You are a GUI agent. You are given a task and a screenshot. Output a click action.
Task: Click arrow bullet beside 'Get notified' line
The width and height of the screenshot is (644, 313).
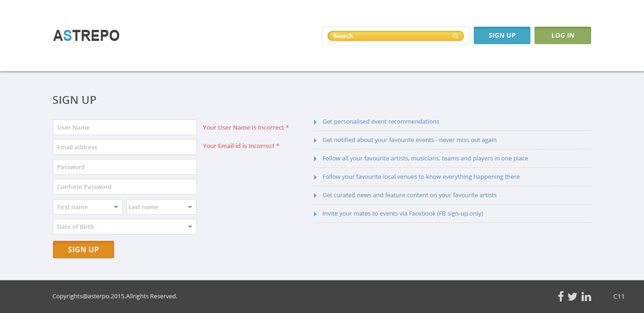click(x=315, y=140)
